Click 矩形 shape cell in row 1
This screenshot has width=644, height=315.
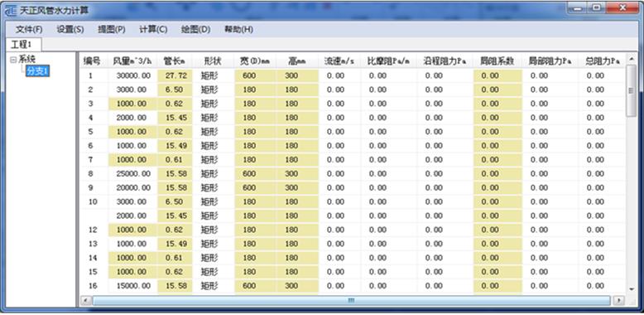(214, 75)
